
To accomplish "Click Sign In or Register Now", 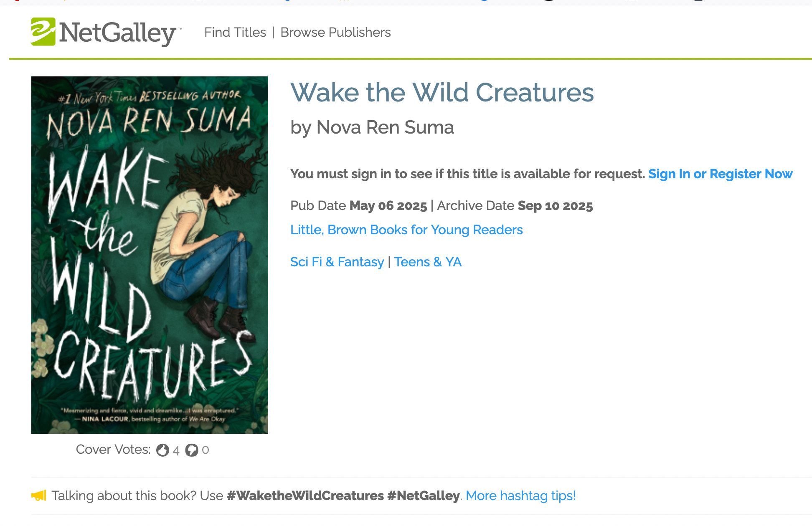I will [x=720, y=174].
